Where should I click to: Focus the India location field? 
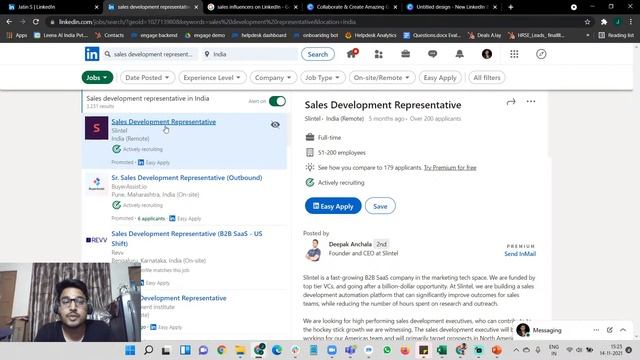coord(250,54)
